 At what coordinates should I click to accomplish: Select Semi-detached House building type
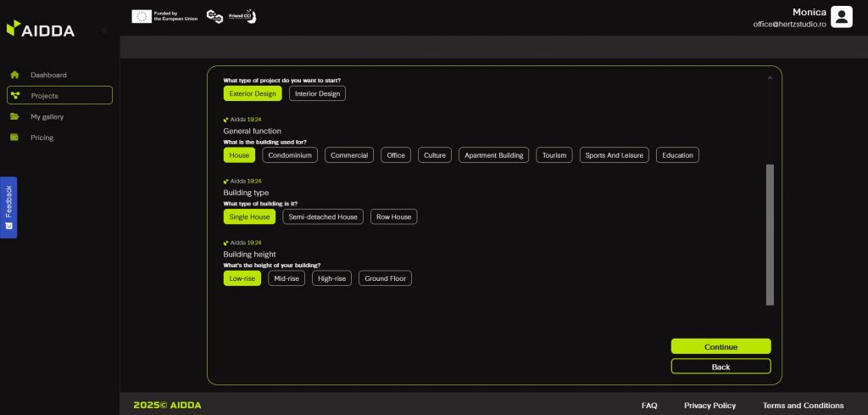[323, 217]
